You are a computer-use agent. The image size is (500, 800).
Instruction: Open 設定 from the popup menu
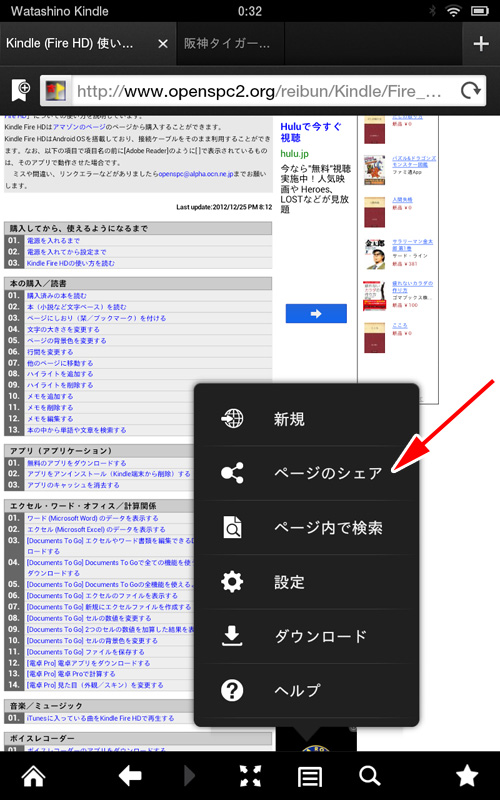click(307, 582)
